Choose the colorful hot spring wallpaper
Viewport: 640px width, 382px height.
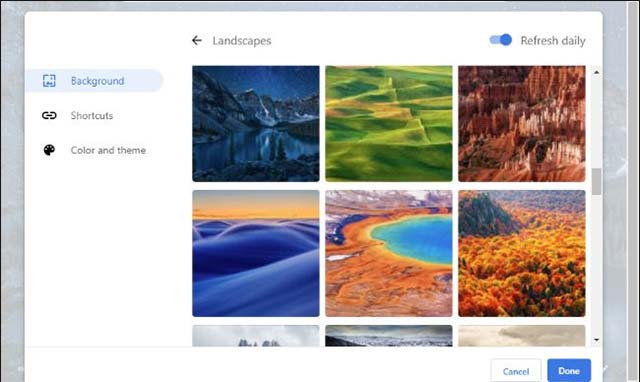[389, 253]
